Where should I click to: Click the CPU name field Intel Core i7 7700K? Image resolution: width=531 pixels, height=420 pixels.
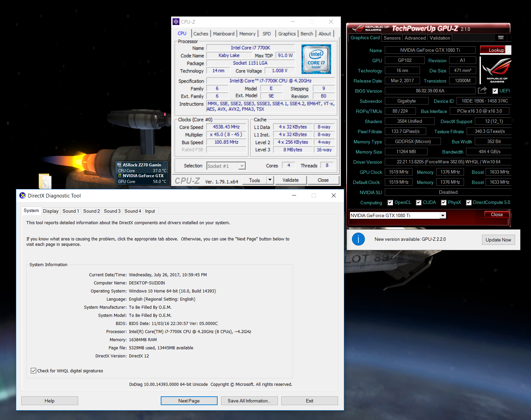[x=250, y=48]
